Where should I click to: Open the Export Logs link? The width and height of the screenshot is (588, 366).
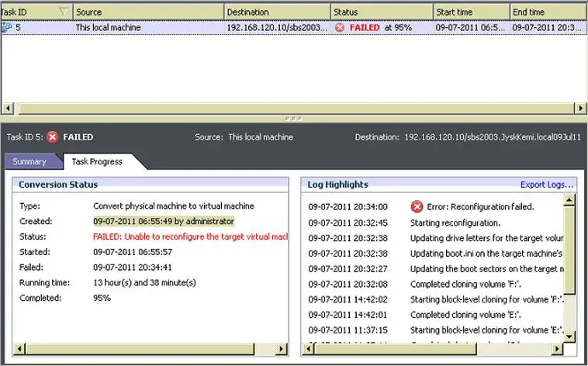pyautogui.click(x=547, y=185)
